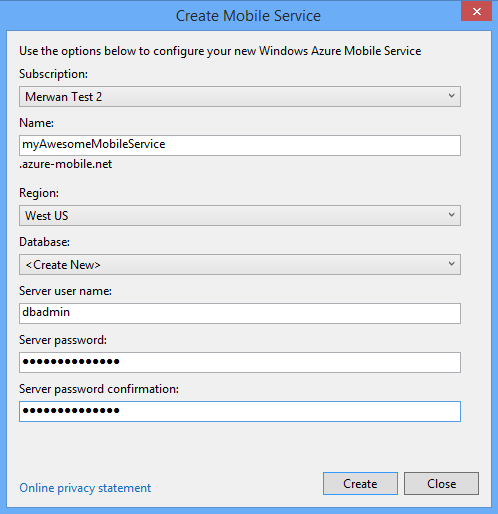Focus the Name field containing myAwesomeMobileService
Viewport: 498px width, 514px height.
tap(240, 145)
